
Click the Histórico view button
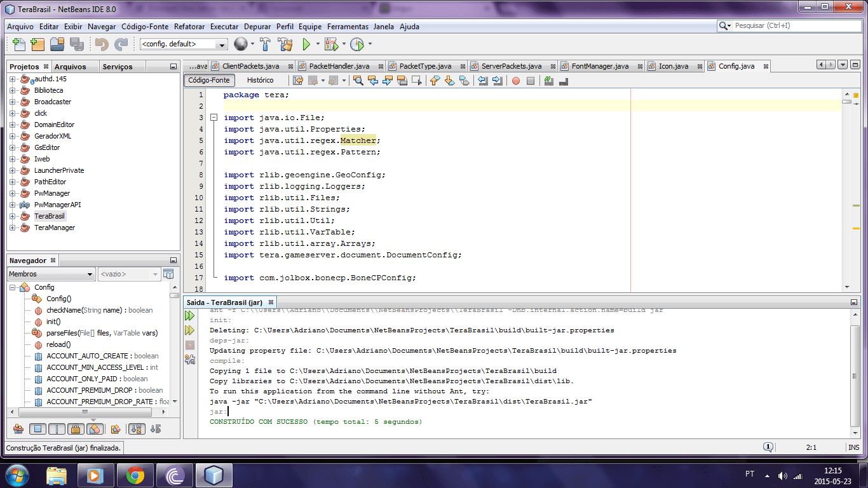tap(261, 80)
